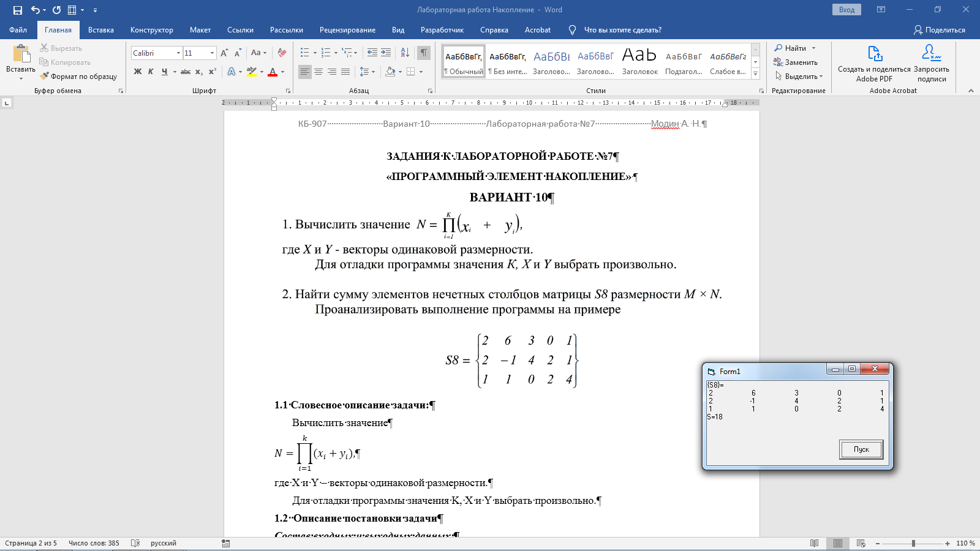Apply subscript formatting
This screenshot has width=980, height=551.
[199, 72]
